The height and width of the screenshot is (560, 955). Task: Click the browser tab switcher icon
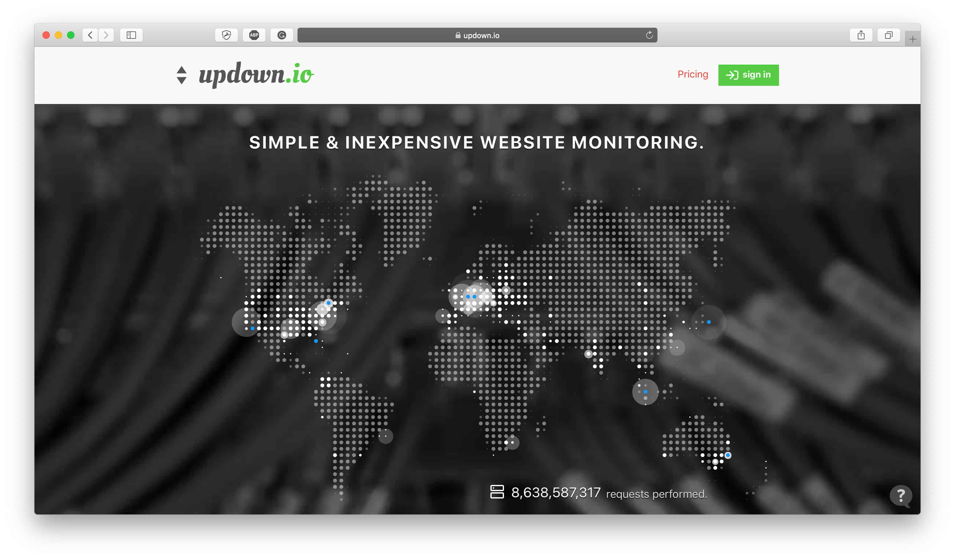click(x=889, y=35)
